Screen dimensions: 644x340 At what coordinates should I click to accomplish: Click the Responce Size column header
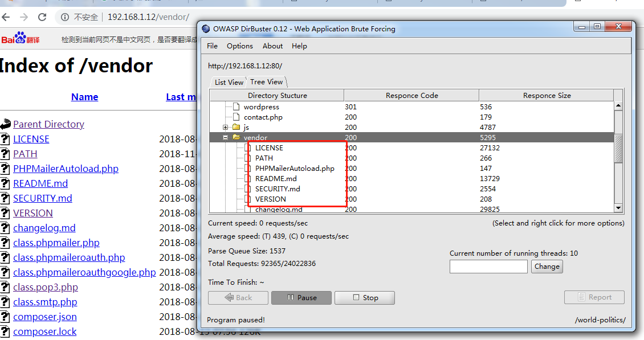point(547,96)
